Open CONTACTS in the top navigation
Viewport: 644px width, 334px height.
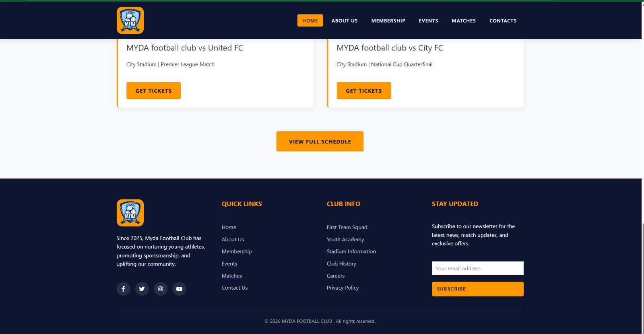(503, 21)
